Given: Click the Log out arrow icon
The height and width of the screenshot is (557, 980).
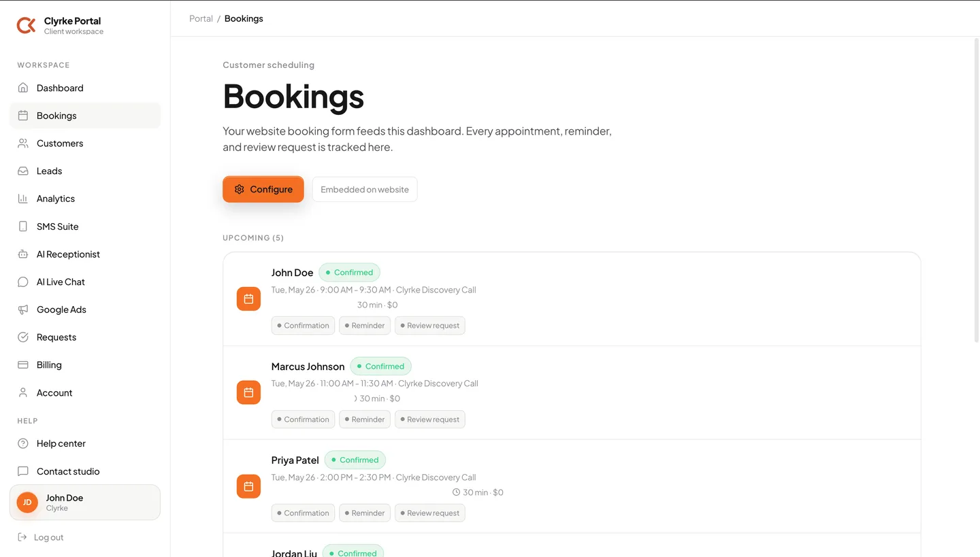Looking at the screenshot, I should [x=22, y=537].
